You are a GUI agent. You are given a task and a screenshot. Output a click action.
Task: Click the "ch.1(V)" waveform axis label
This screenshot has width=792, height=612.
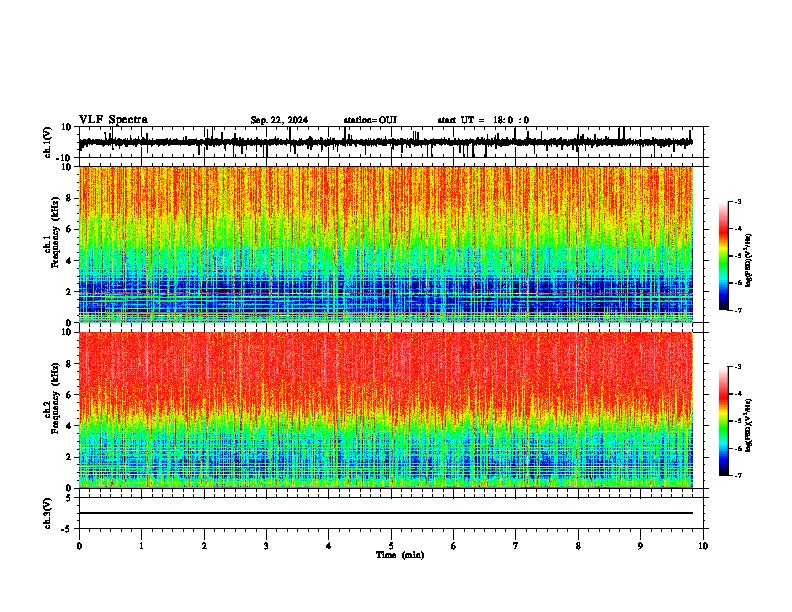click(x=48, y=142)
